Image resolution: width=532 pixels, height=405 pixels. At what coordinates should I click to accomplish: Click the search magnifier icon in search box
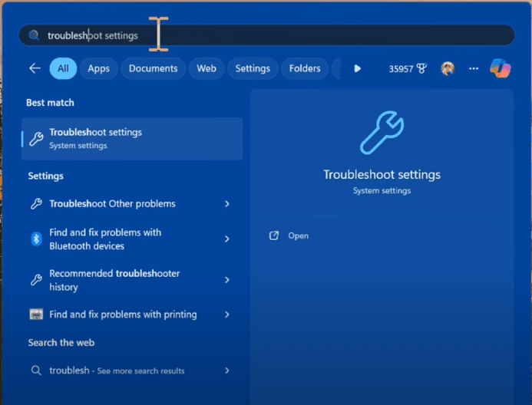(34, 35)
